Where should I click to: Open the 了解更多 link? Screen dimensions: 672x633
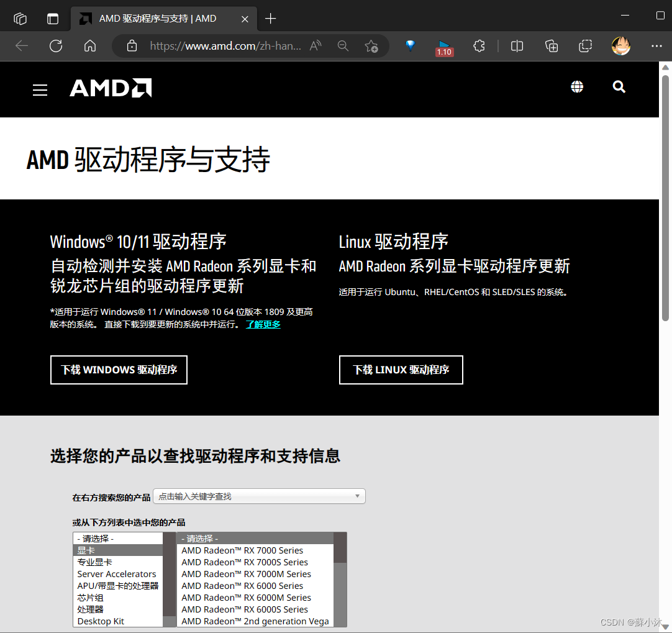[x=263, y=324]
